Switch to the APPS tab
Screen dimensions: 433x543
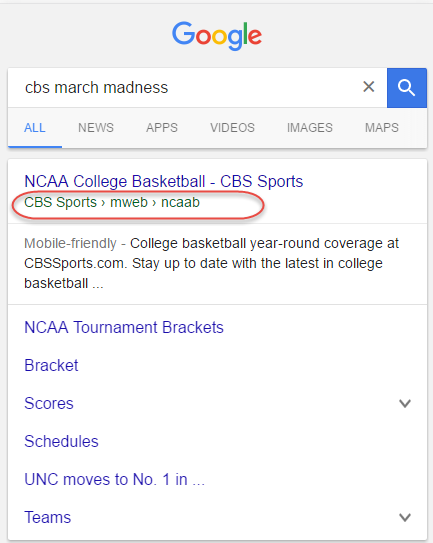pos(162,128)
